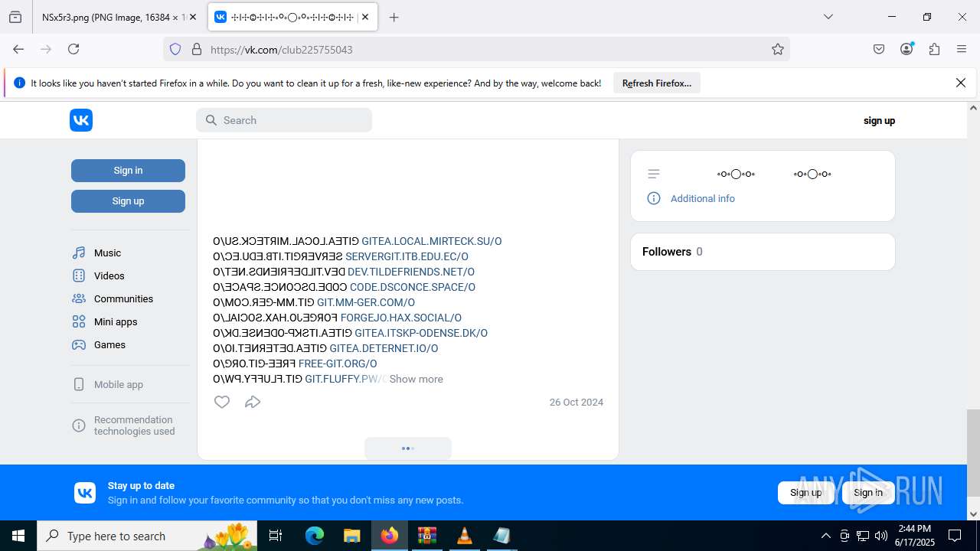Launch Microsoft Edge from the taskbar

click(315, 536)
